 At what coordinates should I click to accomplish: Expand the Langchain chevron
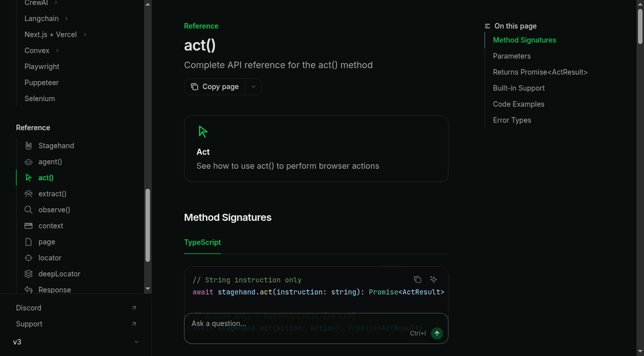(66, 19)
